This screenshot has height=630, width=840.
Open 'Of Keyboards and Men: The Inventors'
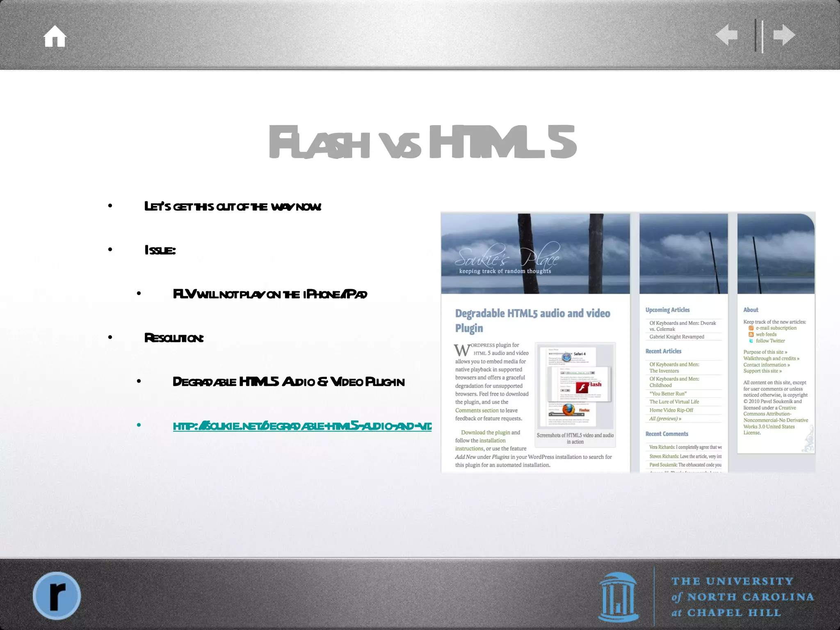[x=674, y=367]
